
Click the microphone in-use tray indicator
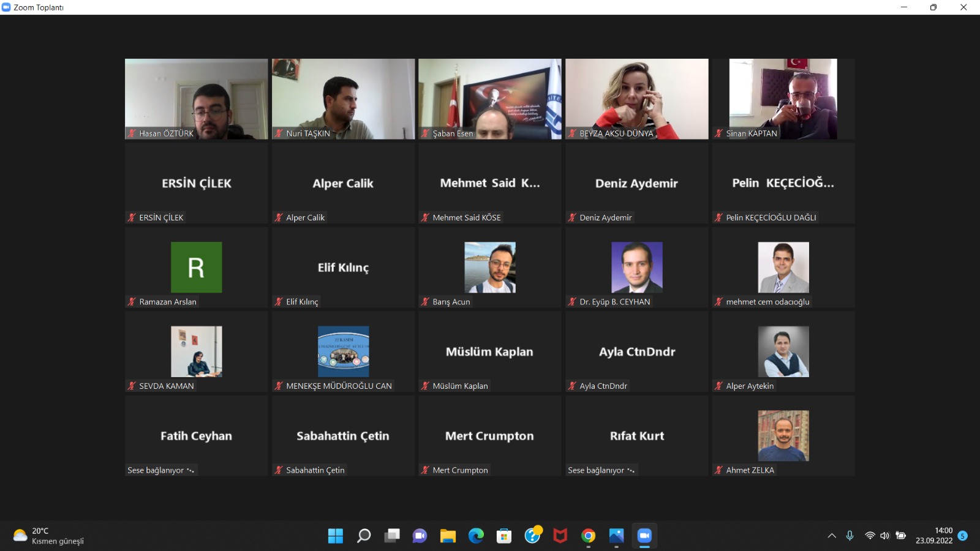pyautogui.click(x=850, y=536)
